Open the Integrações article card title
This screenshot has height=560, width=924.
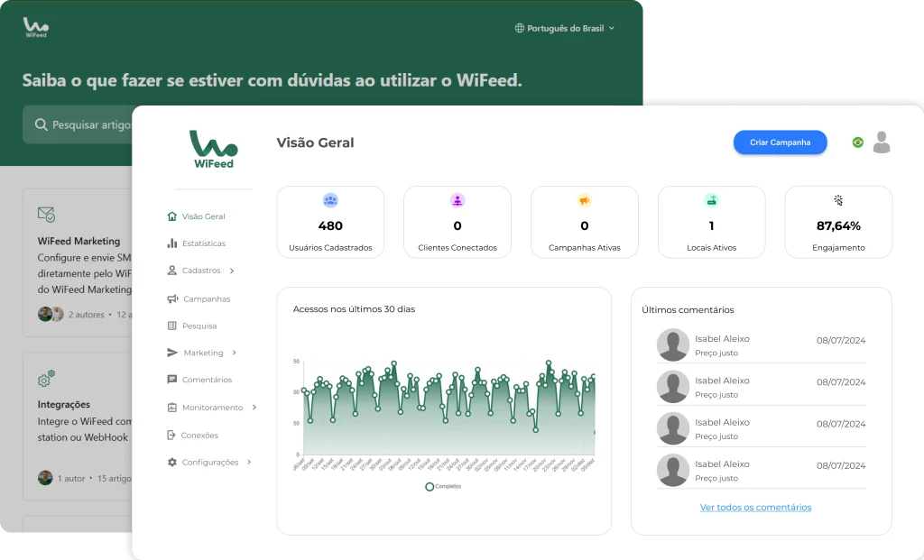[64, 405]
